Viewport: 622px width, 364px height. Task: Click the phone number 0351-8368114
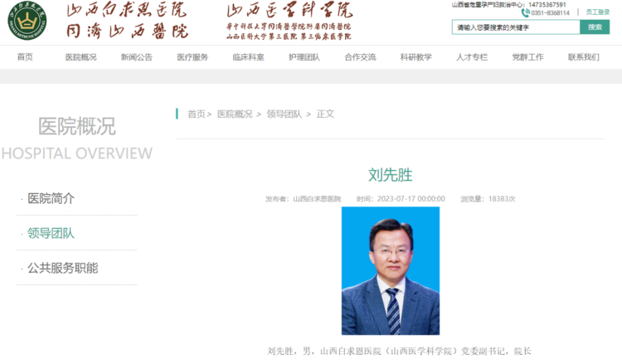(x=550, y=13)
